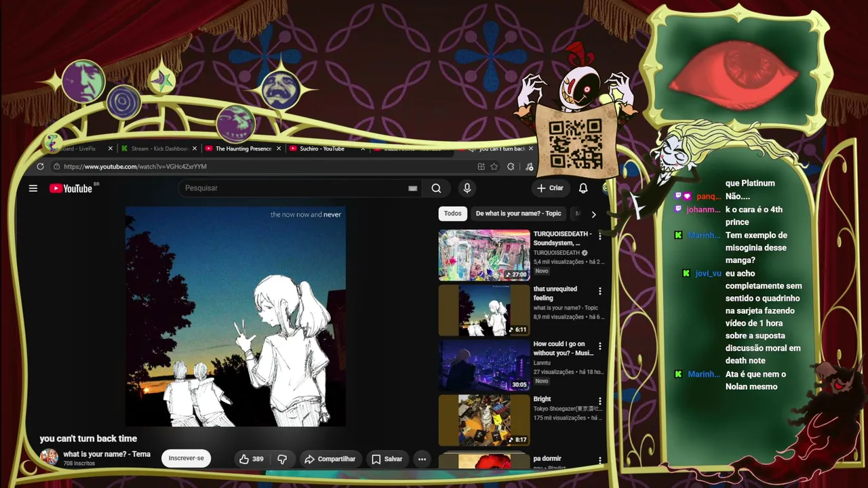
Task: Click the Inscrever-se subscribe button
Action: coord(186,458)
